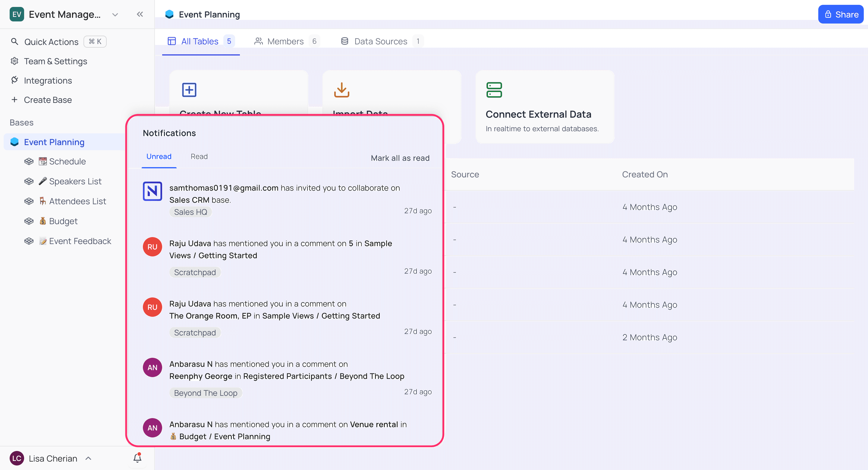Click Mark all as read
868x470 pixels.
click(x=400, y=158)
